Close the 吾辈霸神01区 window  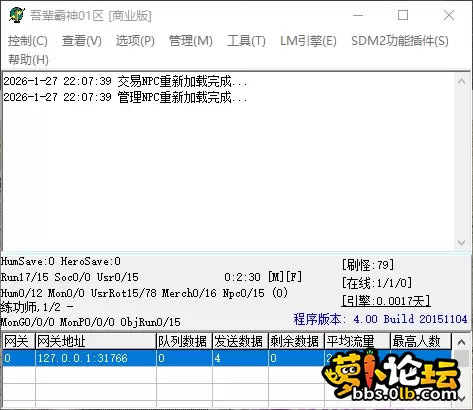click(x=449, y=15)
